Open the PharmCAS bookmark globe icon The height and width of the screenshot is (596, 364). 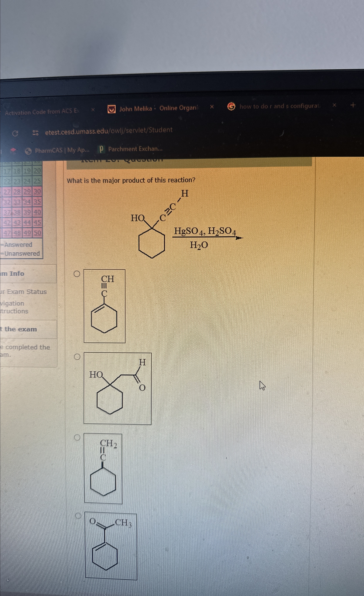(28, 151)
